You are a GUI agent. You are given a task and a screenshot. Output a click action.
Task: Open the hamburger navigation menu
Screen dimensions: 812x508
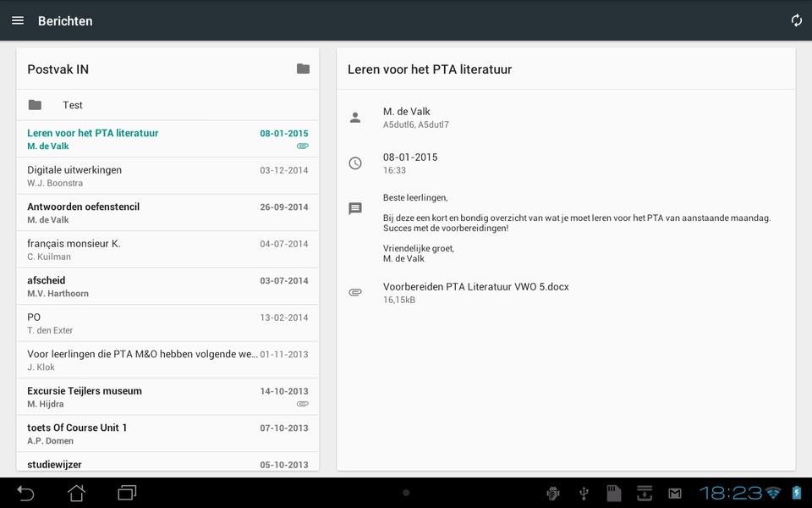pos(18,20)
